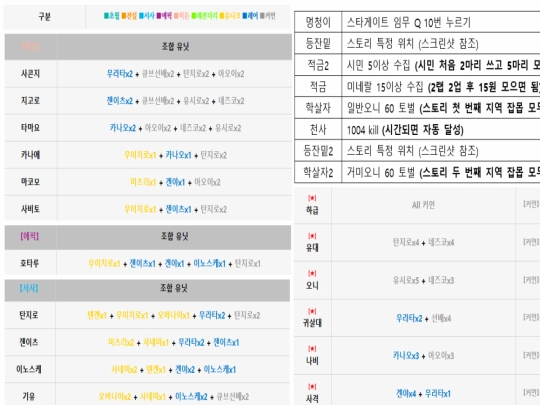Click the 지고로 recipe starting with 젠이츠x2
This screenshot has height=405, width=540.
click(x=176, y=101)
